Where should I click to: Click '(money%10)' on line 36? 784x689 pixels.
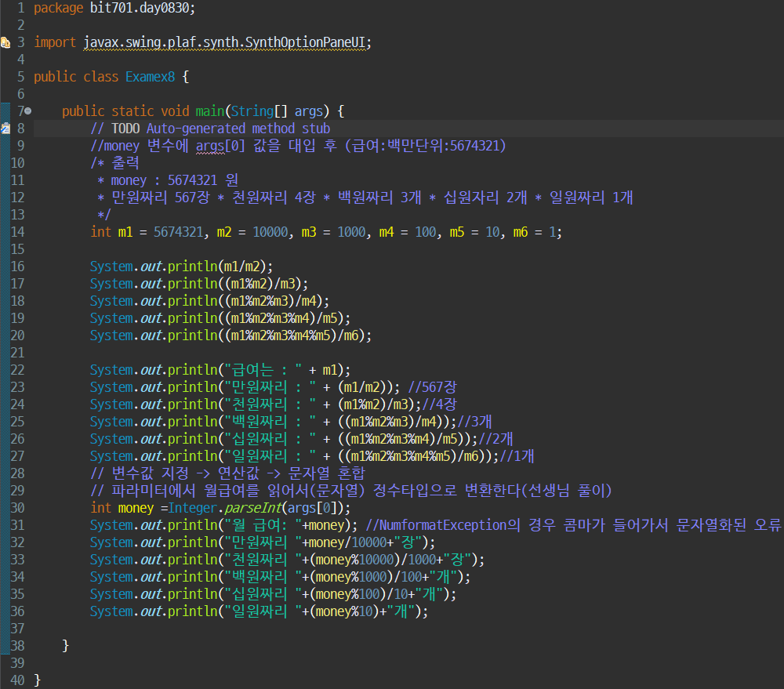coord(344,611)
